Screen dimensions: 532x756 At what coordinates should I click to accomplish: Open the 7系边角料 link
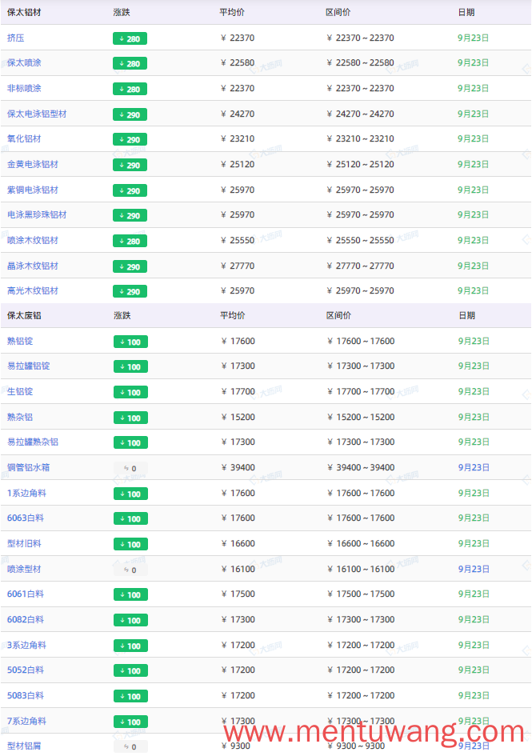pos(26,721)
